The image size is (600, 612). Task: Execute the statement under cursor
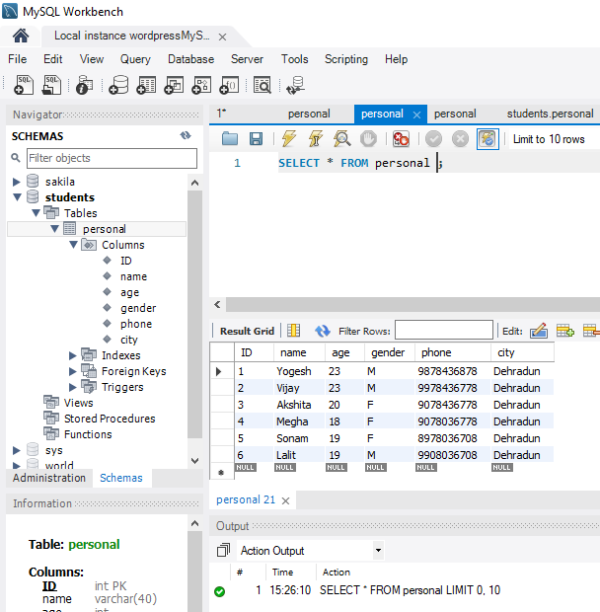[x=315, y=139]
